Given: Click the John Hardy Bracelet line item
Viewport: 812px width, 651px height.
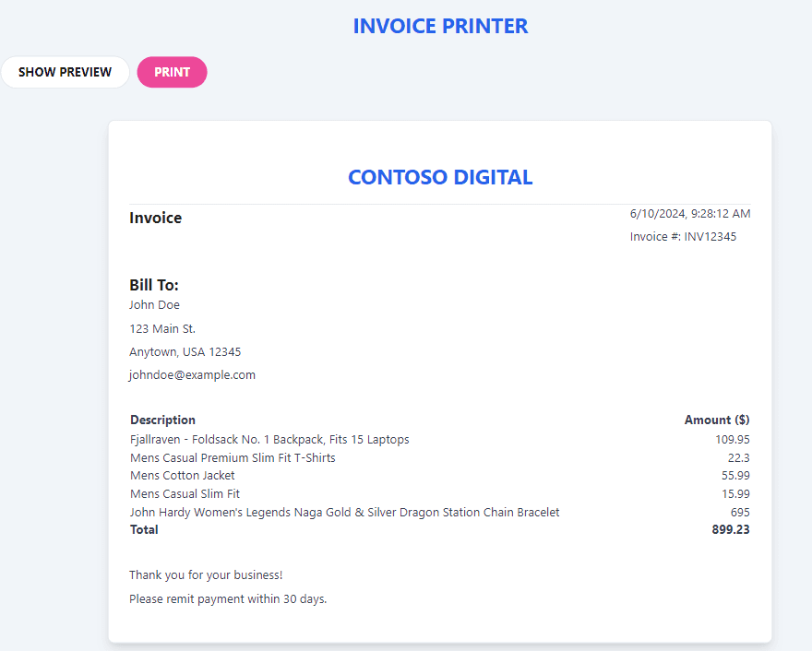Looking at the screenshot, I should (x=344, y=513).
